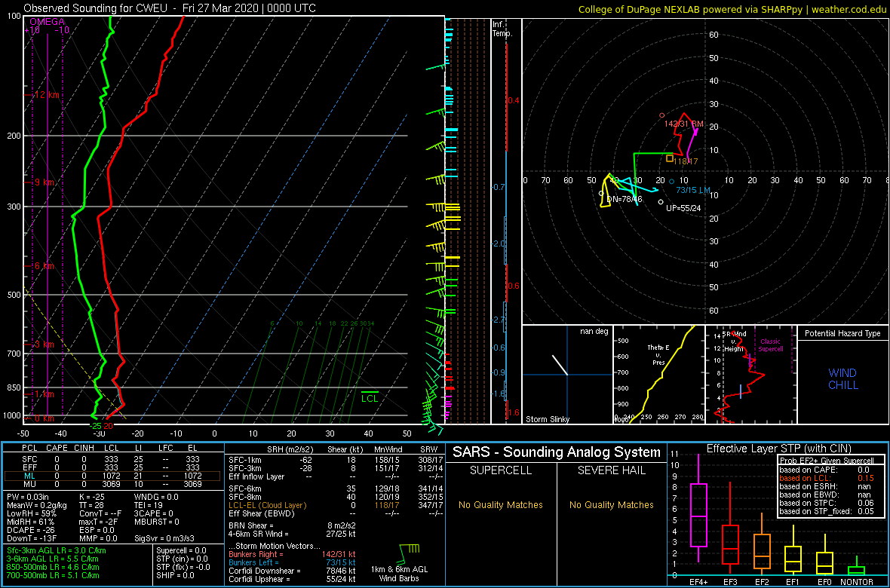
Task: Select the EFF parcel row label
Action: point(29,467)
